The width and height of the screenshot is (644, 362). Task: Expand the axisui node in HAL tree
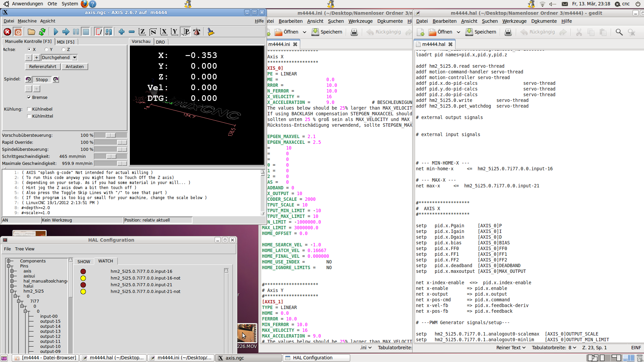[12, 276]
